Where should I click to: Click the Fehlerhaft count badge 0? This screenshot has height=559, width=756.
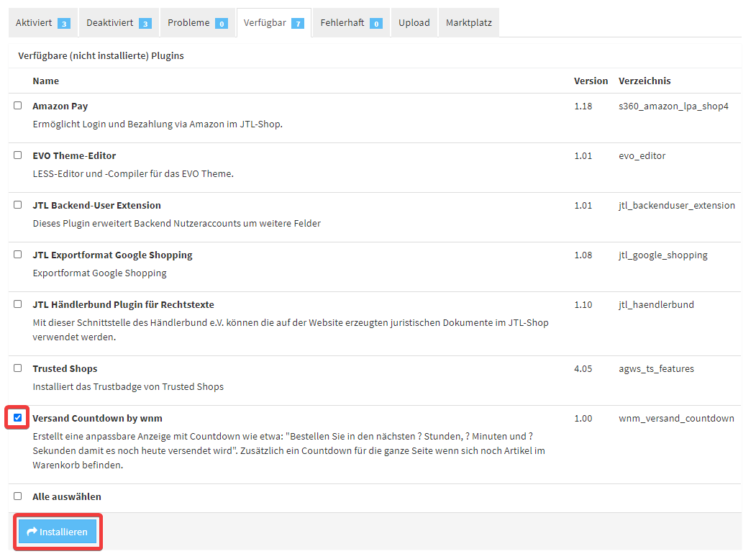(376, 24)
